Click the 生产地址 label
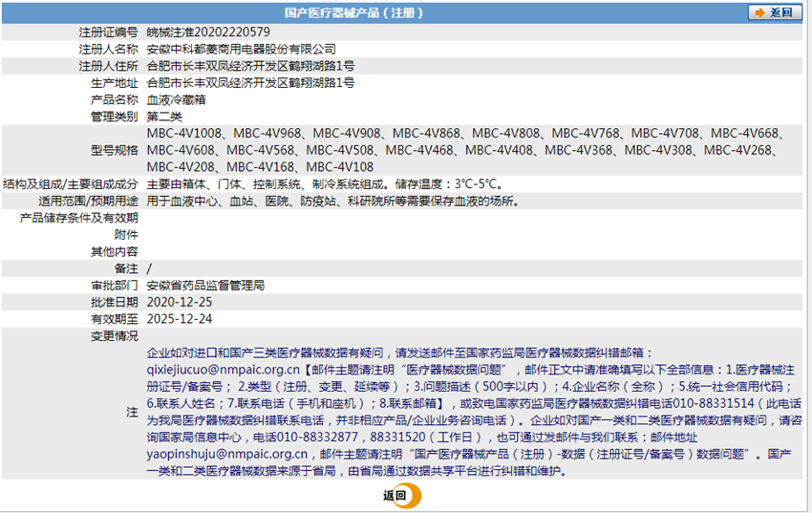 (115, 83)
